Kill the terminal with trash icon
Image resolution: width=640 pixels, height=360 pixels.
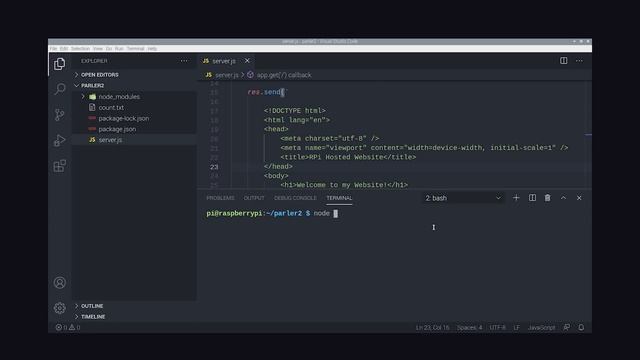pos(547,198)
